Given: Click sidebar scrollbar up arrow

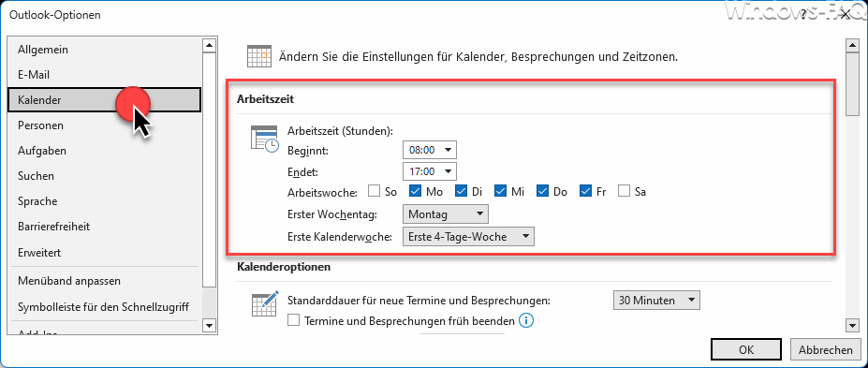Looking at the screenshot, I should 209,45.
